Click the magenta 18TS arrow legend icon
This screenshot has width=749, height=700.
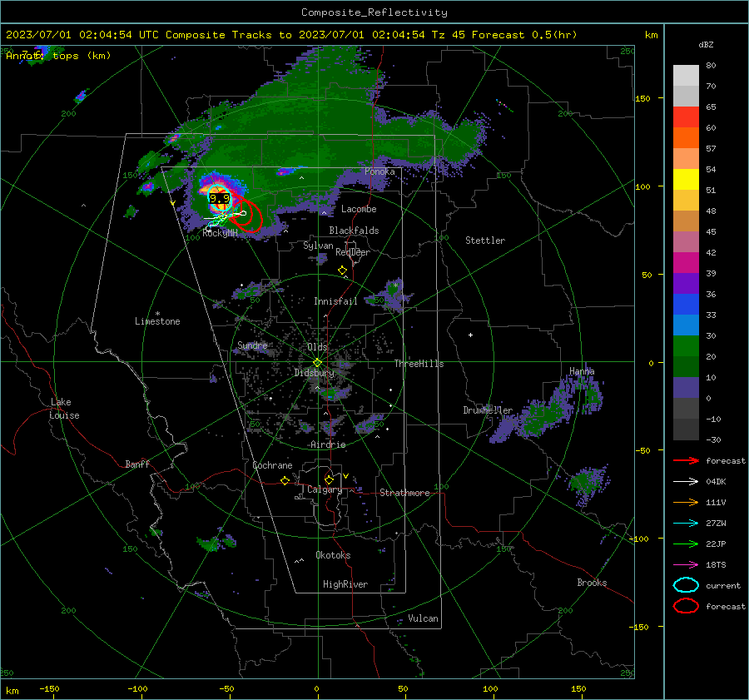pos(686,565)
